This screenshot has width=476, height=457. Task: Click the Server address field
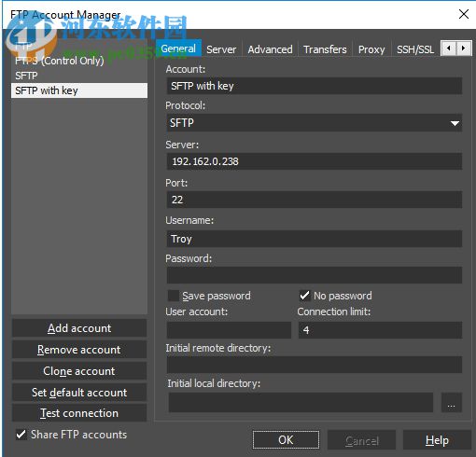coord(315,161)
